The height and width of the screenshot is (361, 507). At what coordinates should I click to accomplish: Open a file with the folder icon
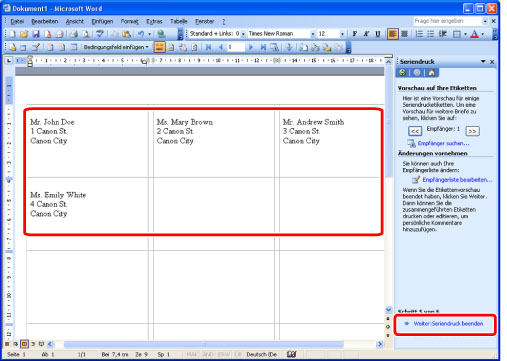(24, 34)
